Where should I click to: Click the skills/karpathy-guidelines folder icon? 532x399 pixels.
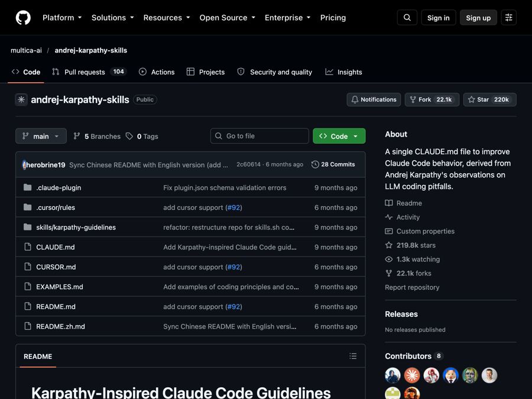coord(27,228)
